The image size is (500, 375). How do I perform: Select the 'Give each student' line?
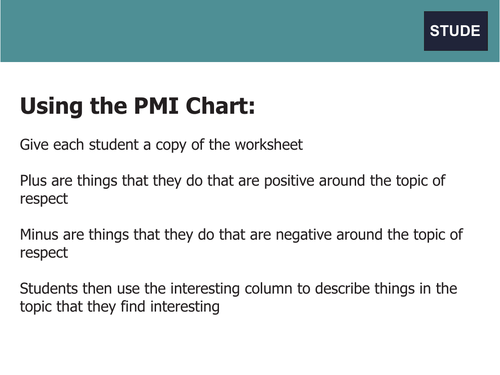(x=161, y=145)
